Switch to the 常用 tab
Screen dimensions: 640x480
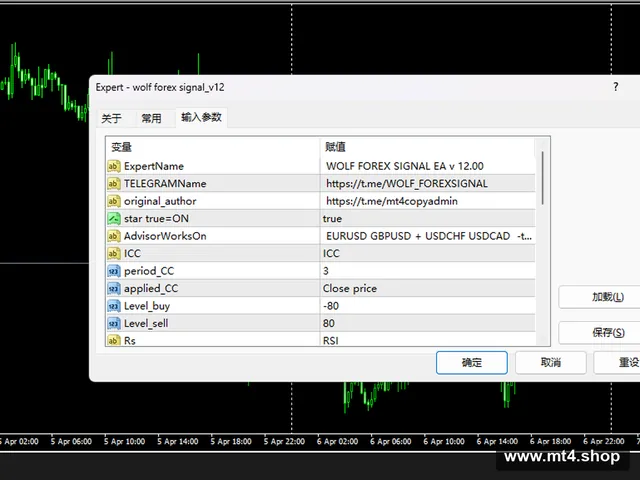tap(151, 118)
